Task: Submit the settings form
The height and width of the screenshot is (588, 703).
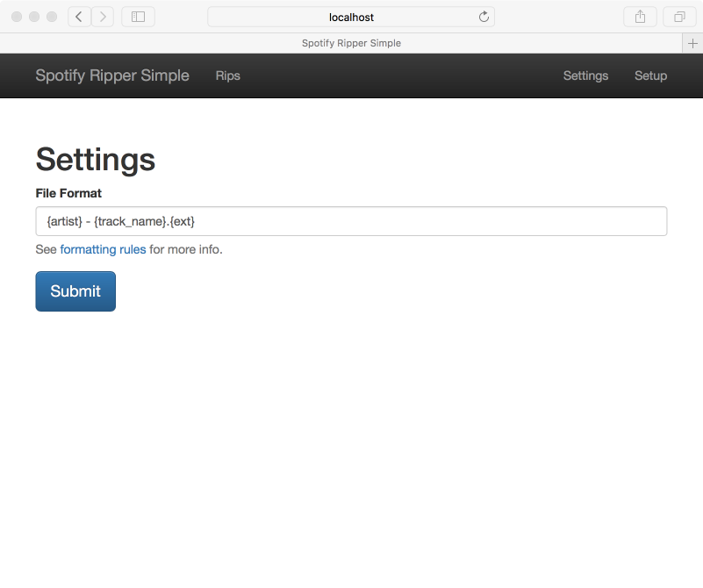Action: (75, 291)
